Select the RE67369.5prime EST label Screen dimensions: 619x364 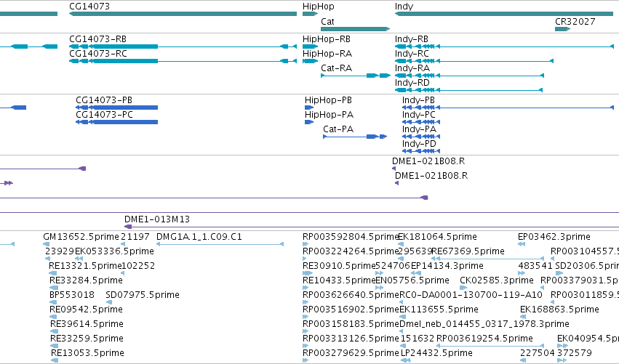point(468,251)
